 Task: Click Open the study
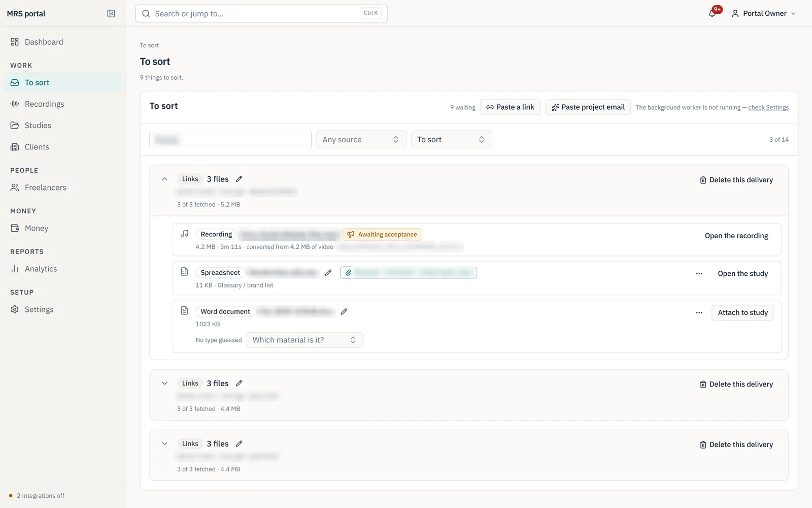point(743,274)
